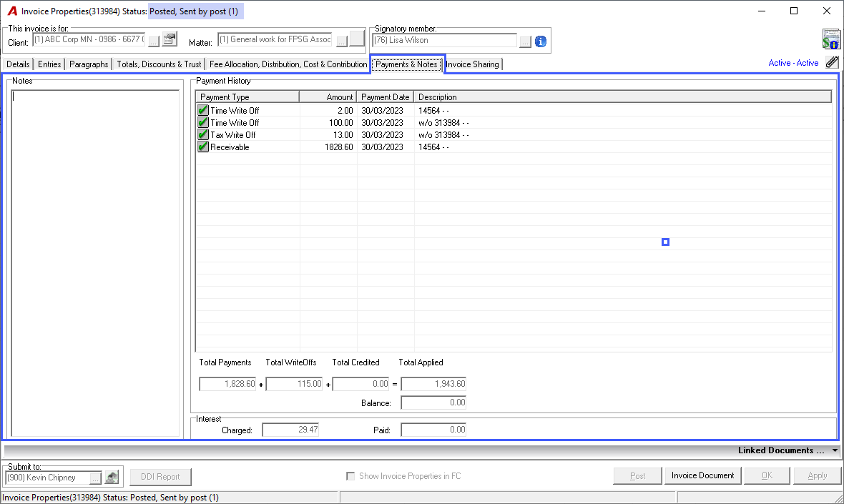Click the Description column header
The image size is (844, 504).
pyautogui.click(x=623, y=97)
